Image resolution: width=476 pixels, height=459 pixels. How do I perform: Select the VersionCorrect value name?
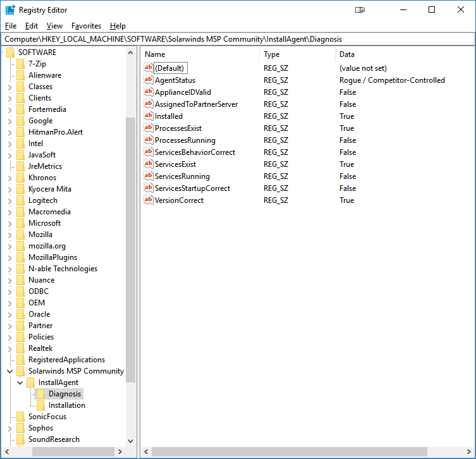coord(179,200)
